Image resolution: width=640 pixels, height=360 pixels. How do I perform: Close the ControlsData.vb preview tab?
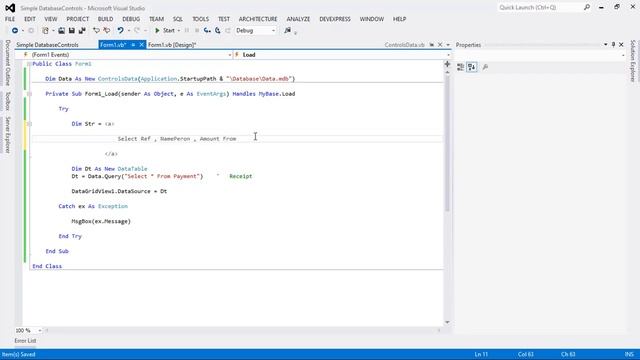point(440,45)
